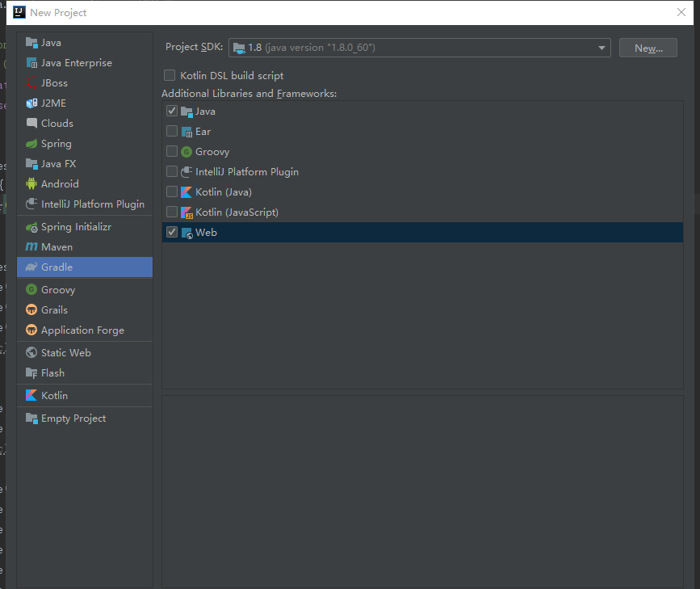
Task: Check the Kotlin (Java) checkbox
Action: click(172, 191)
